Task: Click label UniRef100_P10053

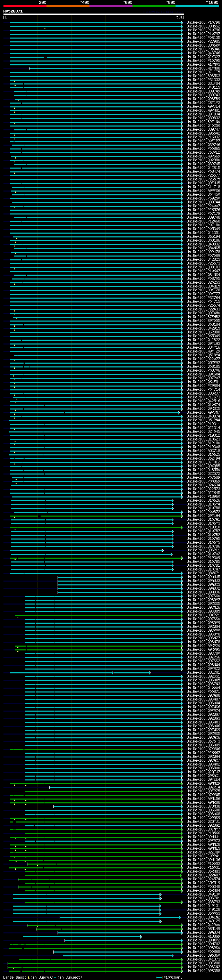Action: click(203, 864)
